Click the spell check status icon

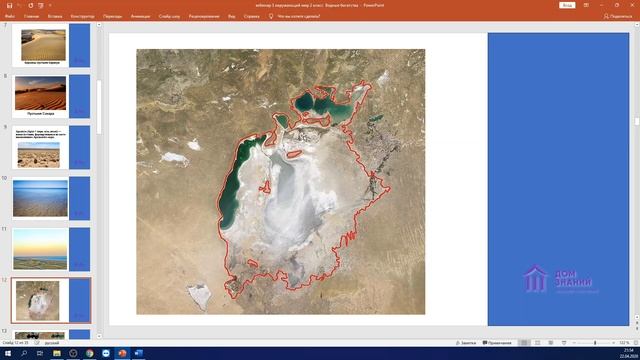coord(37,343)
